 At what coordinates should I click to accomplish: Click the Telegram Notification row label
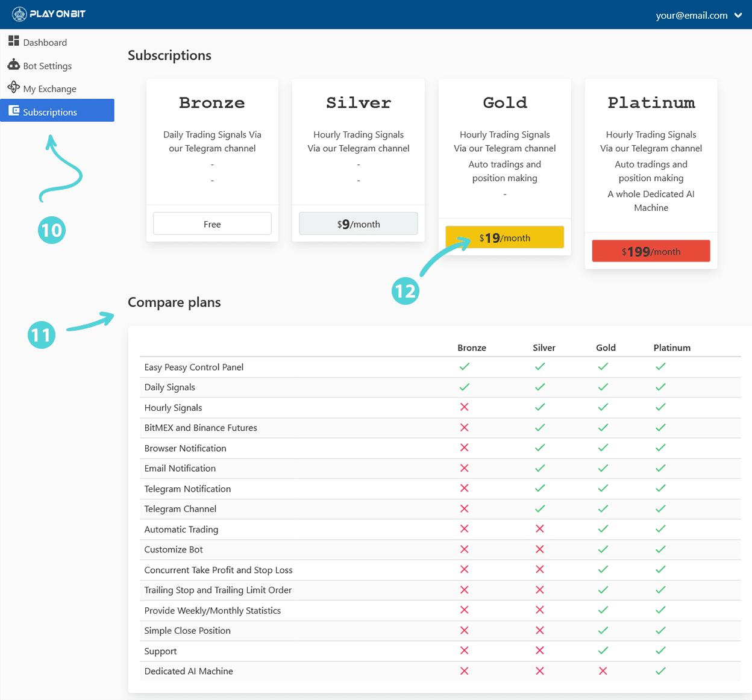pos(188,489)
